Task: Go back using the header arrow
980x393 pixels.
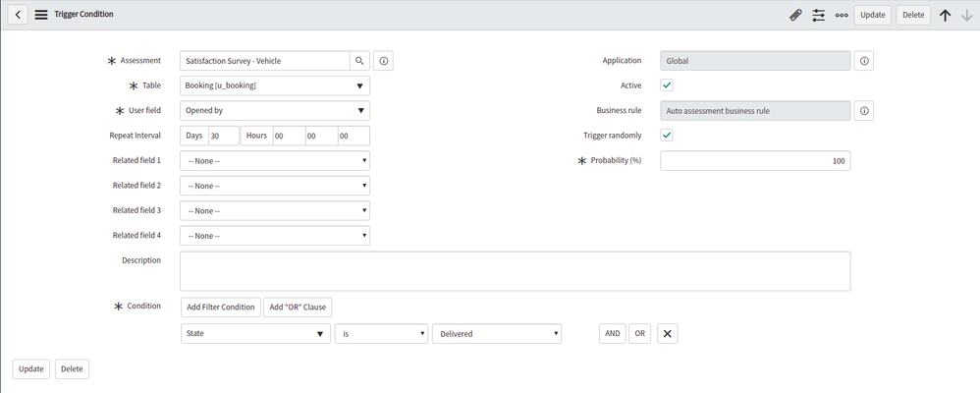Action: (x=18, y=15)
